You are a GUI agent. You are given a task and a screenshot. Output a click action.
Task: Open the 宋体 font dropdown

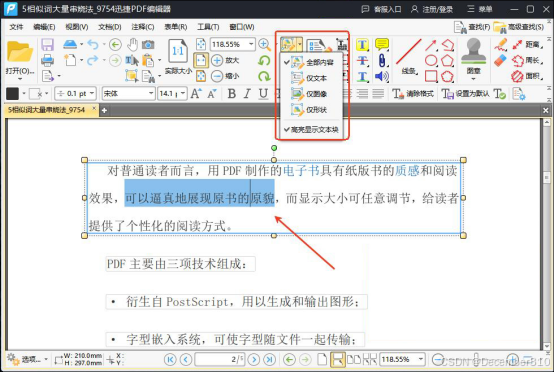[x=151, y=94]
